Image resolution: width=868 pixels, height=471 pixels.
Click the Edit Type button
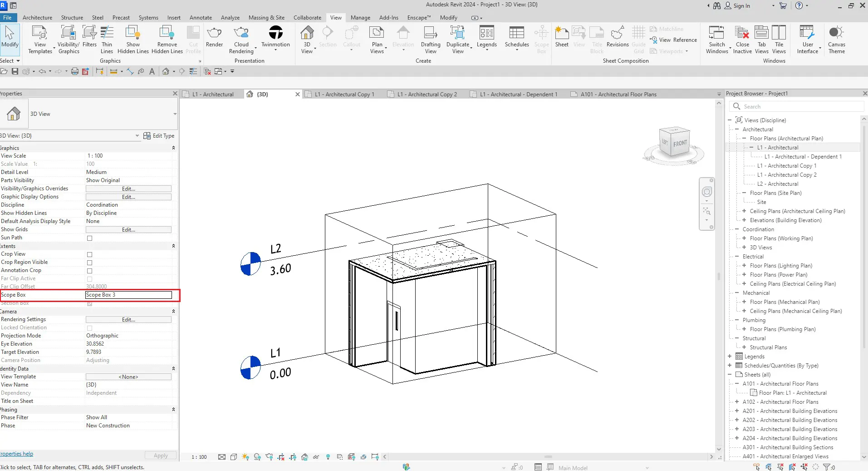(x=159, y=136)
